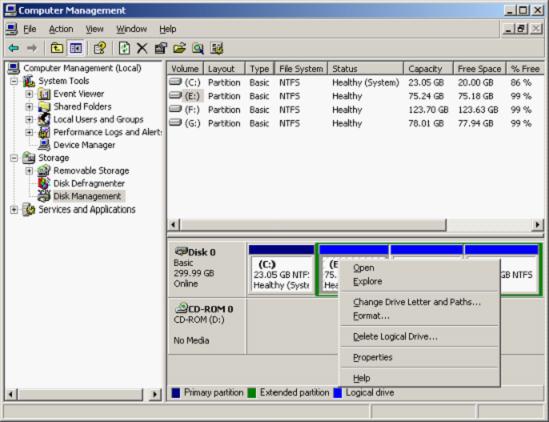This screenshot has width=549, height=422.
Task: Collapse the System Tools node
Action: pos(14,81)
